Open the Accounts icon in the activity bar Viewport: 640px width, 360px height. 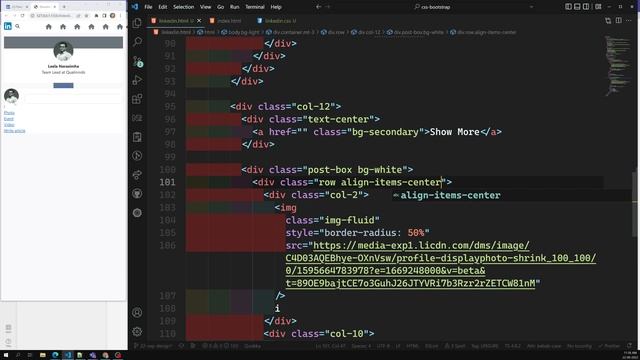coord(137,313)
